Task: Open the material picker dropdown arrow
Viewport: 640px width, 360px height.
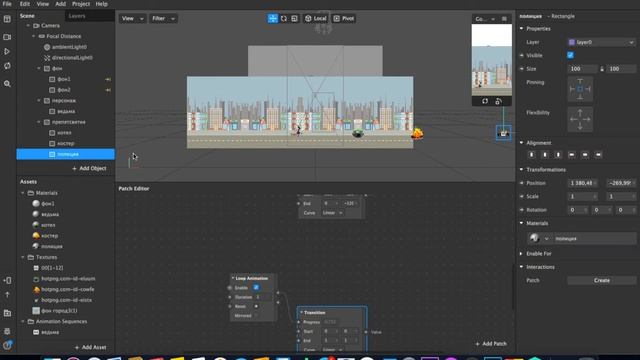Action: [x=546, y=238]
